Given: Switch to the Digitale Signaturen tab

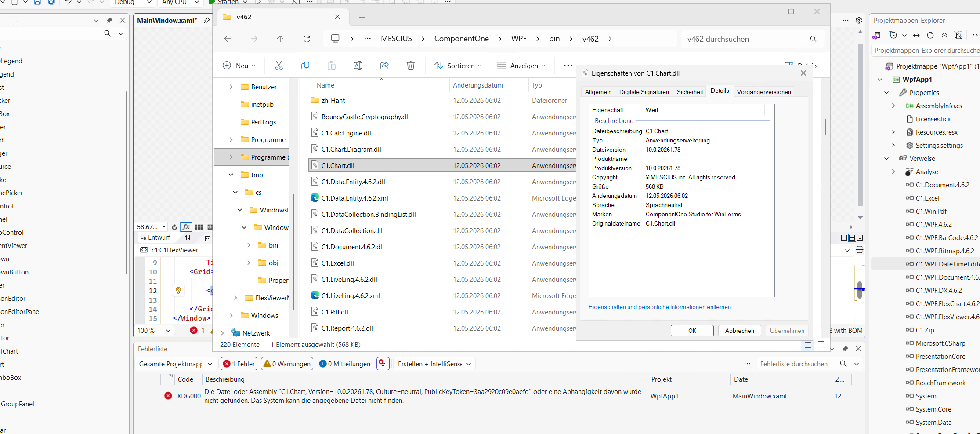Looking at the screenshot, I should (644, 92).
